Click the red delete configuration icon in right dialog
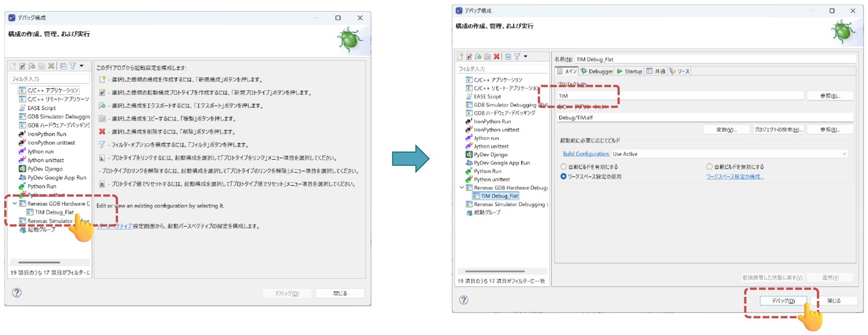868x335 pixels. 497,57
